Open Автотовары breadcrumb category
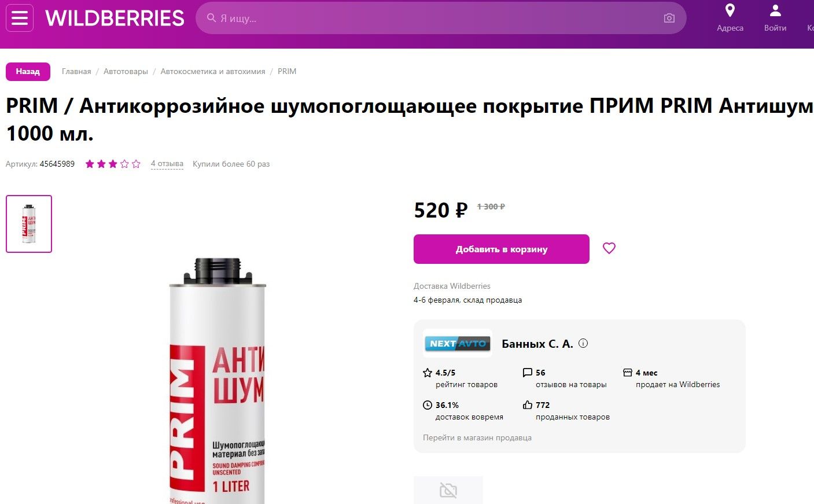 tap(126, 72)
